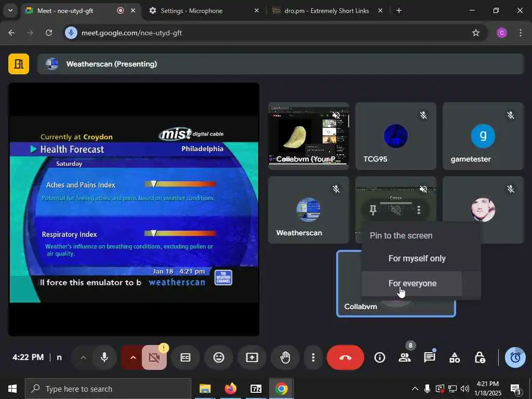Open chat with everyone
The height and width of the screenshot is (399, 532).
coord(430,357)
